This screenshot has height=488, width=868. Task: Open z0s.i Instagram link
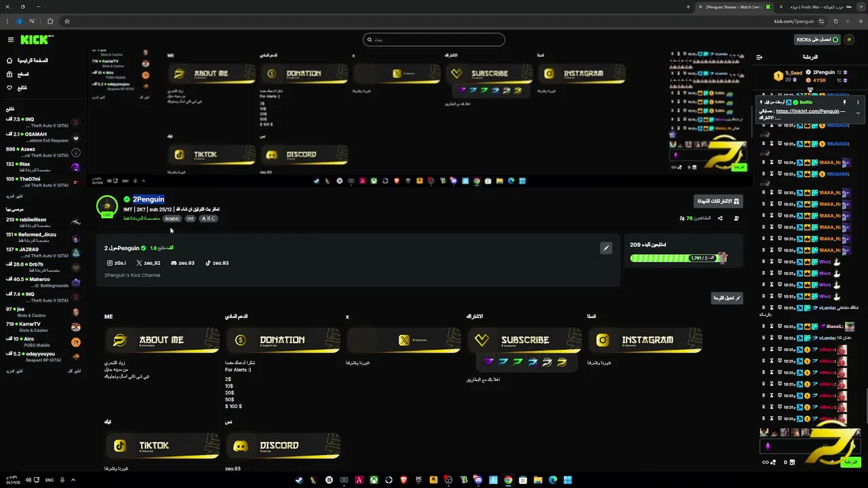tap(117, 263)
